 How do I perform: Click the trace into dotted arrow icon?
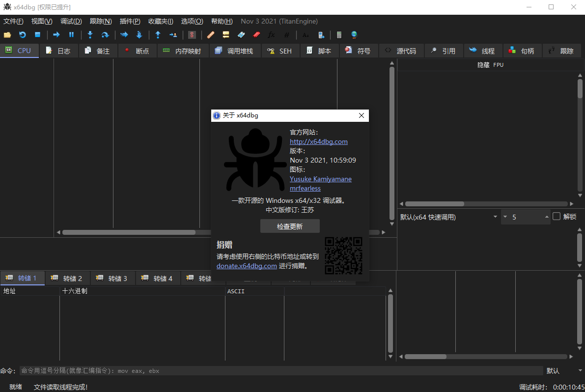[124, 35]
